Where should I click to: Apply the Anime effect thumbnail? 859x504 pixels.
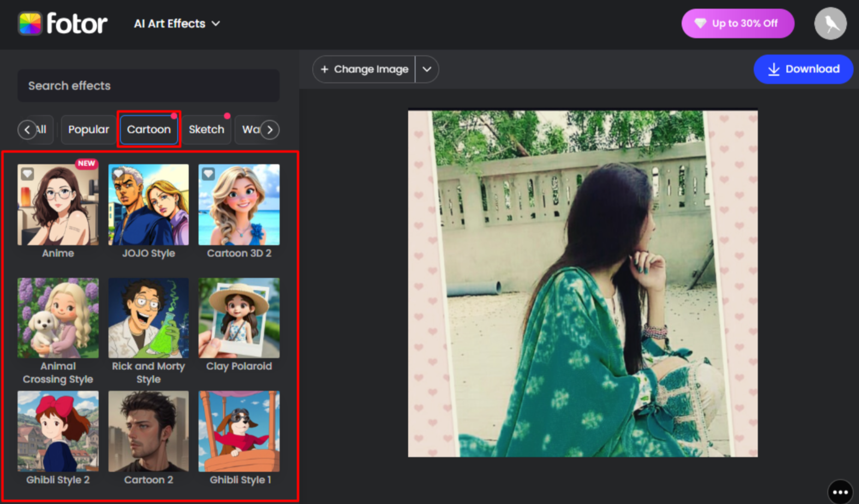(x=58, y=205)
